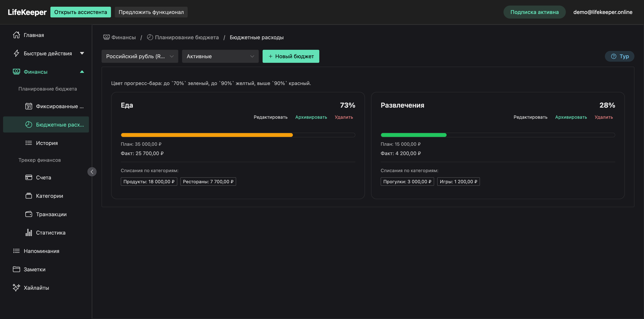Open the Активные status filter dropdown
The width and height of the screenshot is (644, 319).
[x=220, y=56]
